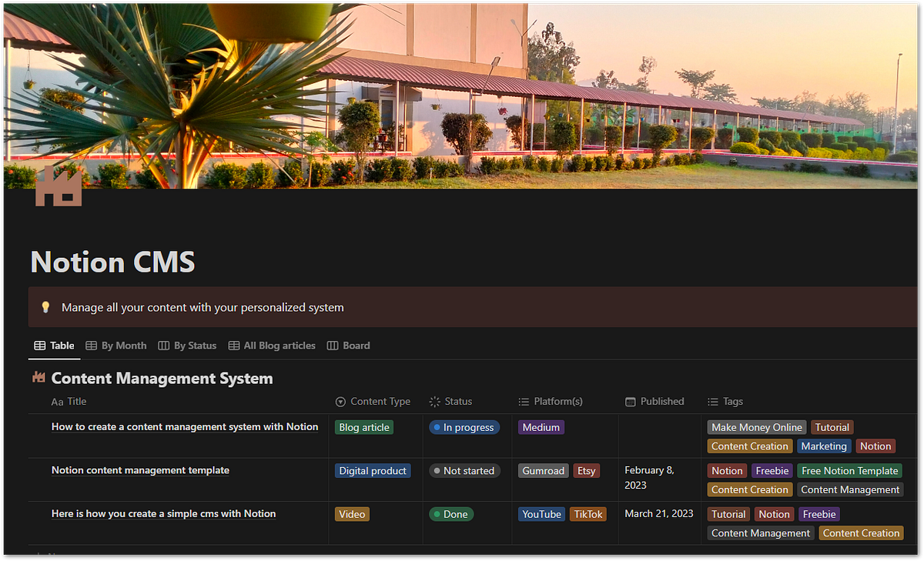Viewport: 924px width, 561px height.
Task: Open the simple cms with Notion article
Action: click(x=163, y=513)
